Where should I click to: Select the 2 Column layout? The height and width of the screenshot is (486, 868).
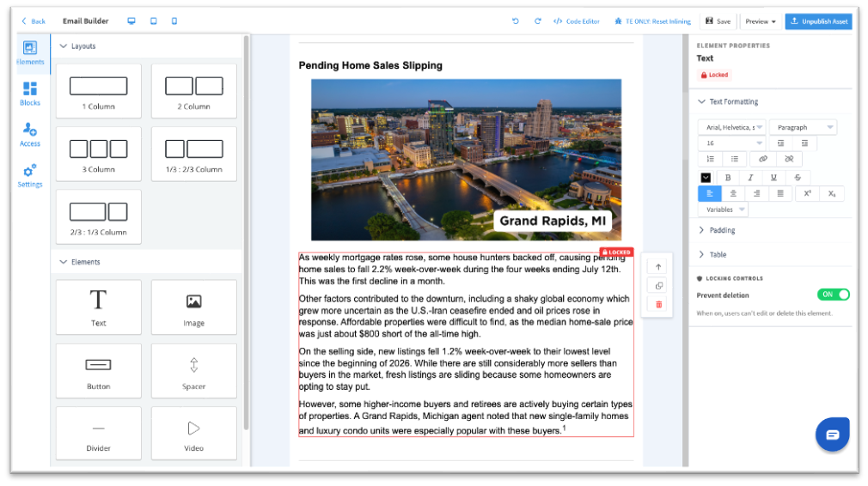click(193, 91)
